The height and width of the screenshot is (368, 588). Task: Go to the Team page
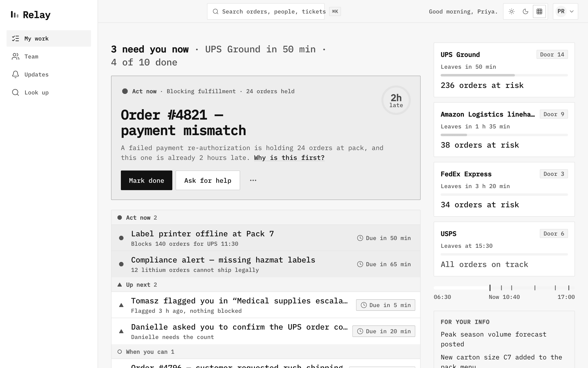49,56
